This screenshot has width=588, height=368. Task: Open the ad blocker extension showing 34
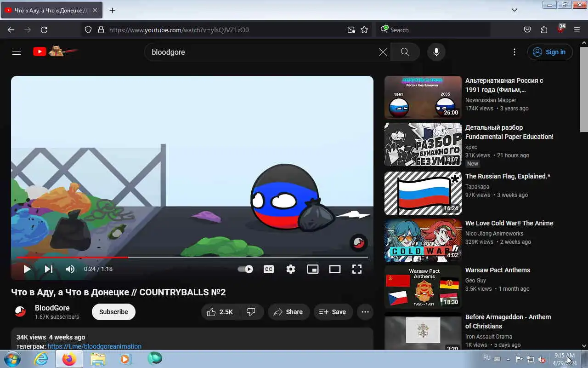[x=561, y=29]
